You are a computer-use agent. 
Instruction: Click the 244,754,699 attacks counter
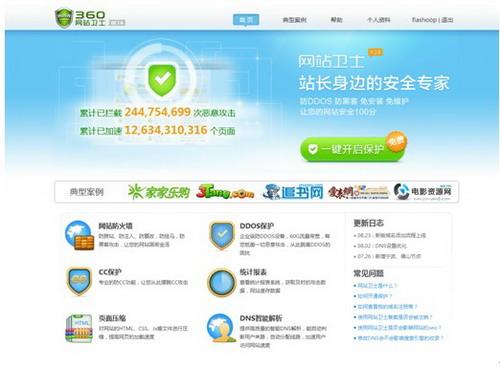coord(157,112)
